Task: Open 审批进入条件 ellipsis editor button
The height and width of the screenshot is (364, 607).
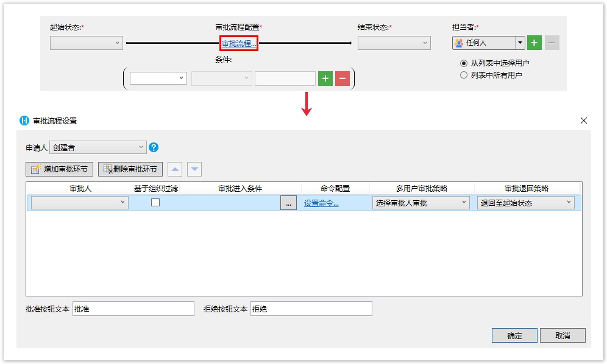Action: click(288, 203)
